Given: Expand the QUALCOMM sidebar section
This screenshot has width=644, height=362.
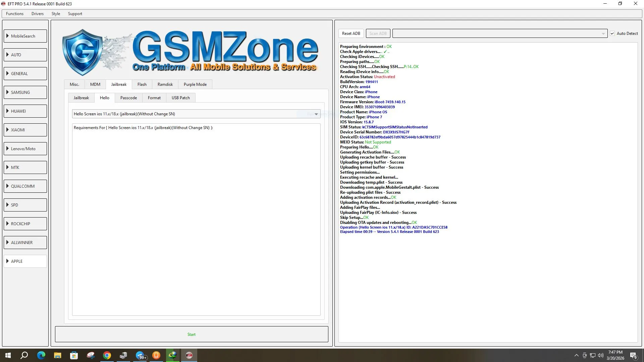Looking at the screenshot, I should coord(25,186).
